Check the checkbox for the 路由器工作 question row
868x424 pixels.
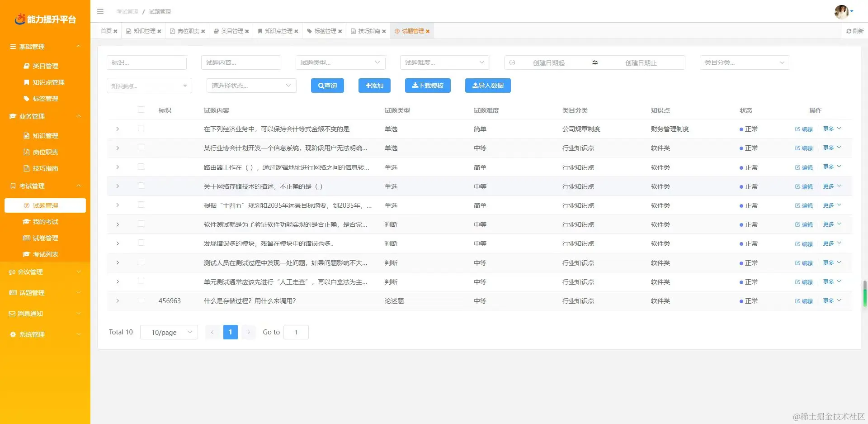(x=141, y=167)
